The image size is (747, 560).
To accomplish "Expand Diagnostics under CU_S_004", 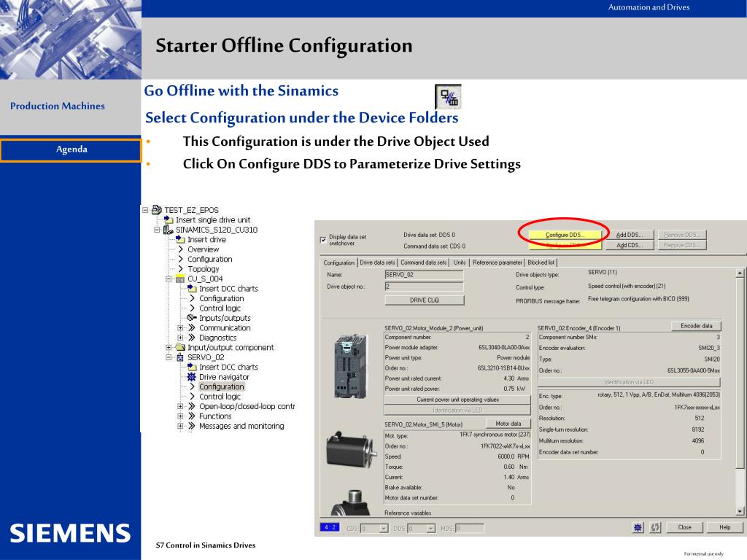I will pyautogui.click(x=180, y=338).
